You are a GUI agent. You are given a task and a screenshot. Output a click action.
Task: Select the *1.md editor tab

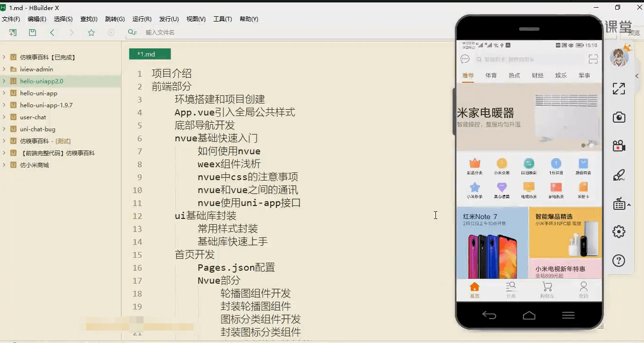[x=150, y=54]
